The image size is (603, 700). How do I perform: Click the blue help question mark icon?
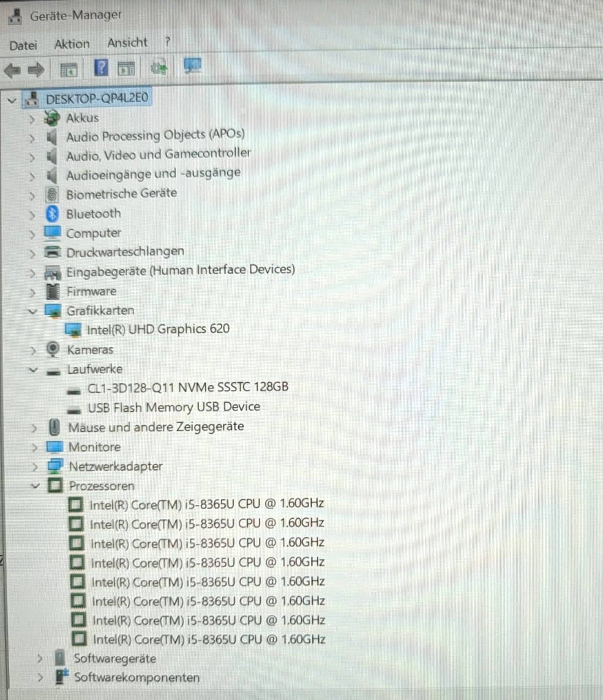pyautogui.click(x=101, y=68)
